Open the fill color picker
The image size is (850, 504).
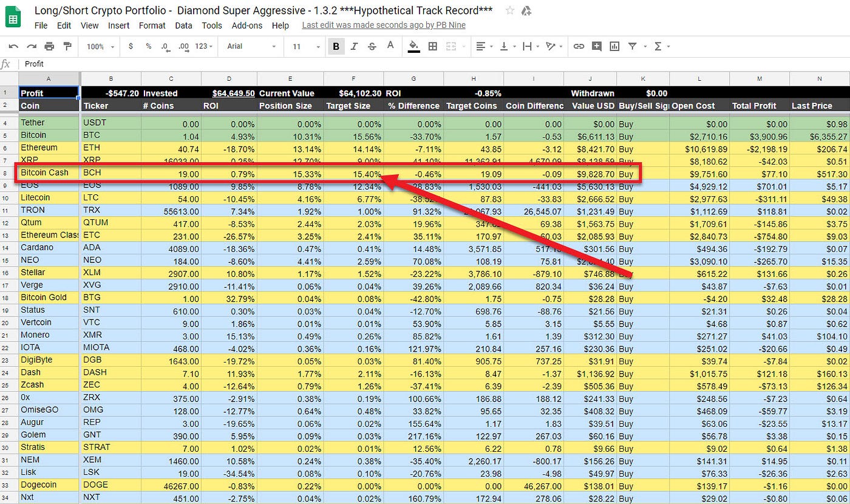[x=414, y=46]
